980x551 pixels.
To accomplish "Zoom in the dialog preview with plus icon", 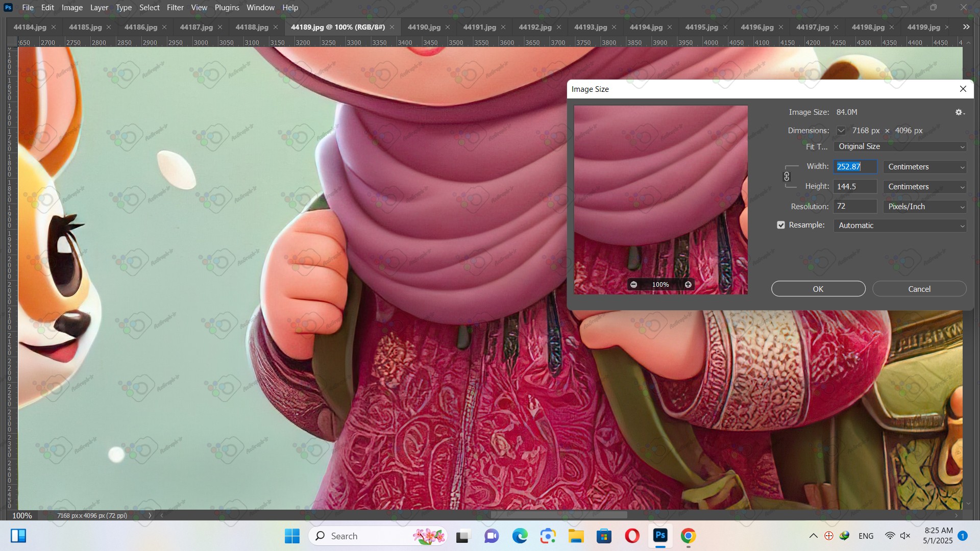I will point(688,285).
